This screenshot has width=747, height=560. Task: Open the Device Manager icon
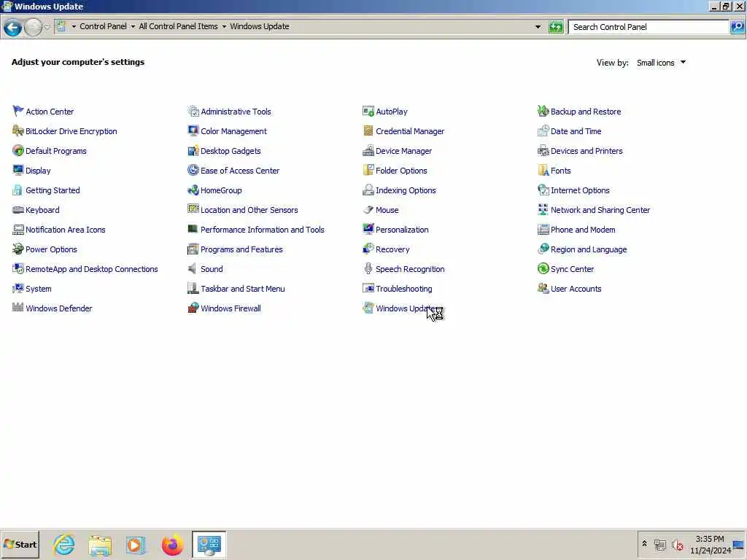pos(368,150)
